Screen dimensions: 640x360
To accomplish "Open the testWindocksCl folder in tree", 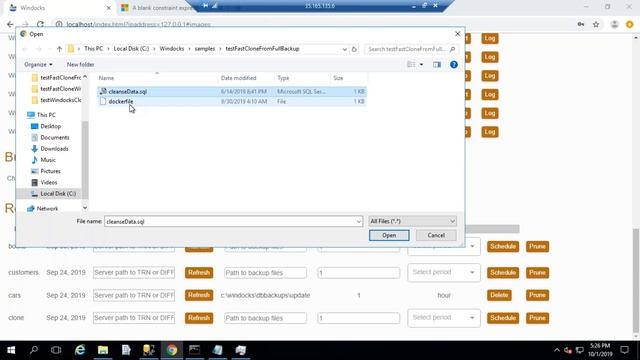I will [x=56, y=100].
